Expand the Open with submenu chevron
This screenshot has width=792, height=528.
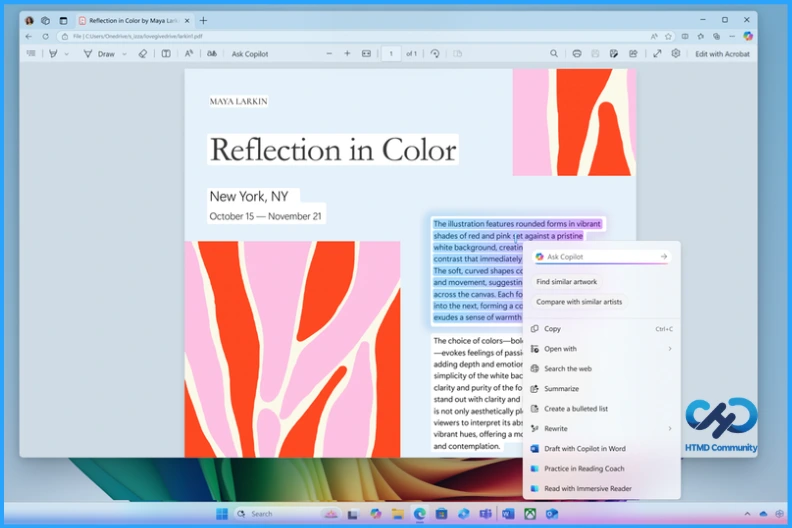point(670,349)
